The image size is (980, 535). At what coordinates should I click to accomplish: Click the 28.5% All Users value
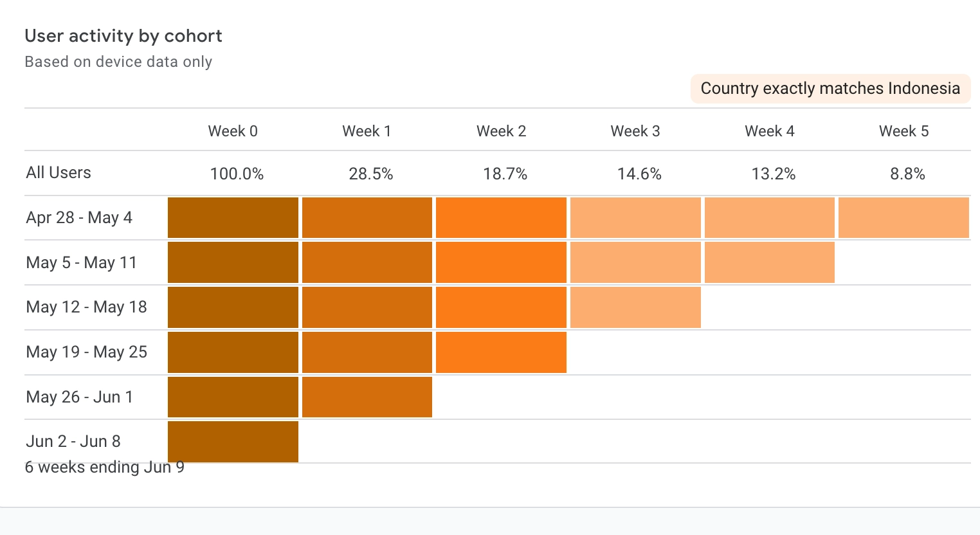pos(370,174)
